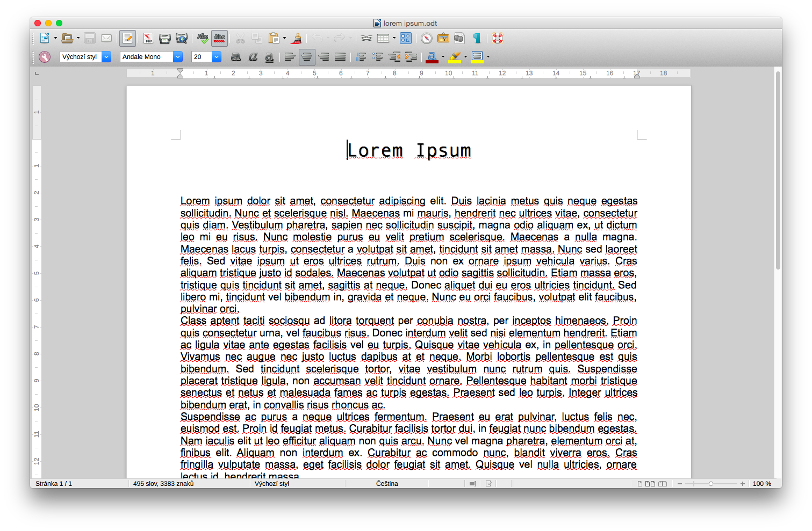The height and width of the screenshot is (531, 812).
Task: Click the zoom slider in status bar
Action: point(710,484)
